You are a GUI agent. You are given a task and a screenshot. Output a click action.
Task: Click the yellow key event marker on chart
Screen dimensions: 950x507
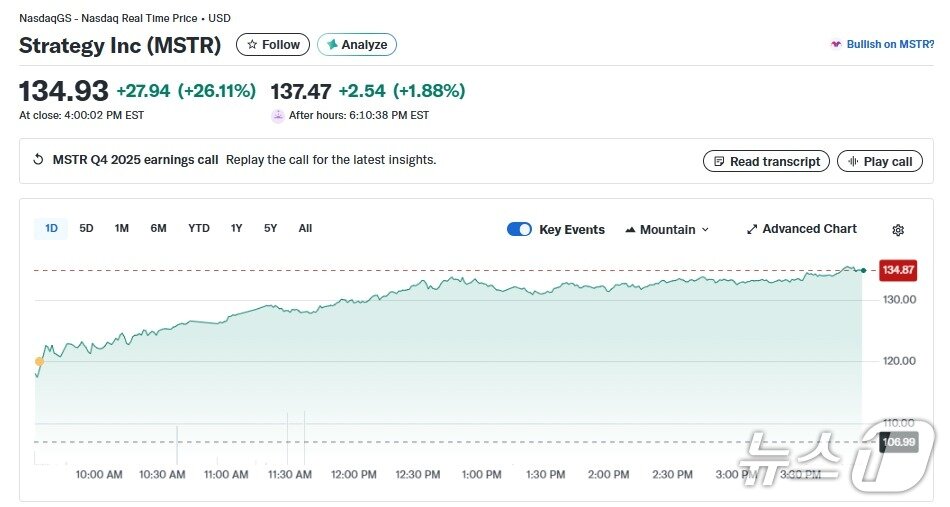39,361
